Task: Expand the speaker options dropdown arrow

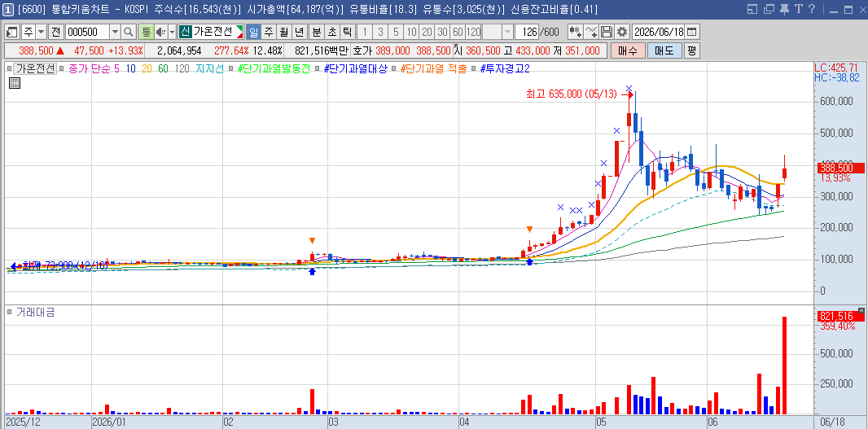Action: tap(172, 32)
